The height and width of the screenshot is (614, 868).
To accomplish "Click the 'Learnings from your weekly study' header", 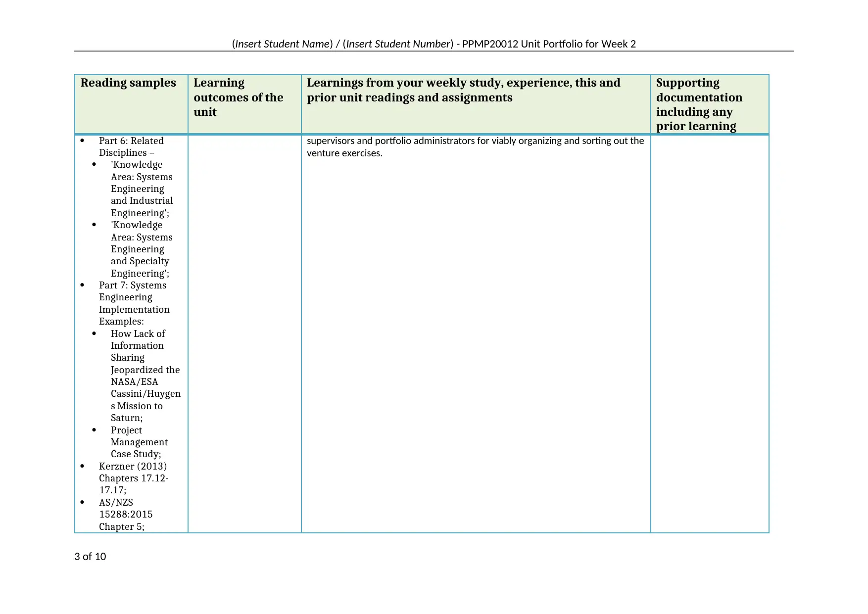I will click(463, 90).
